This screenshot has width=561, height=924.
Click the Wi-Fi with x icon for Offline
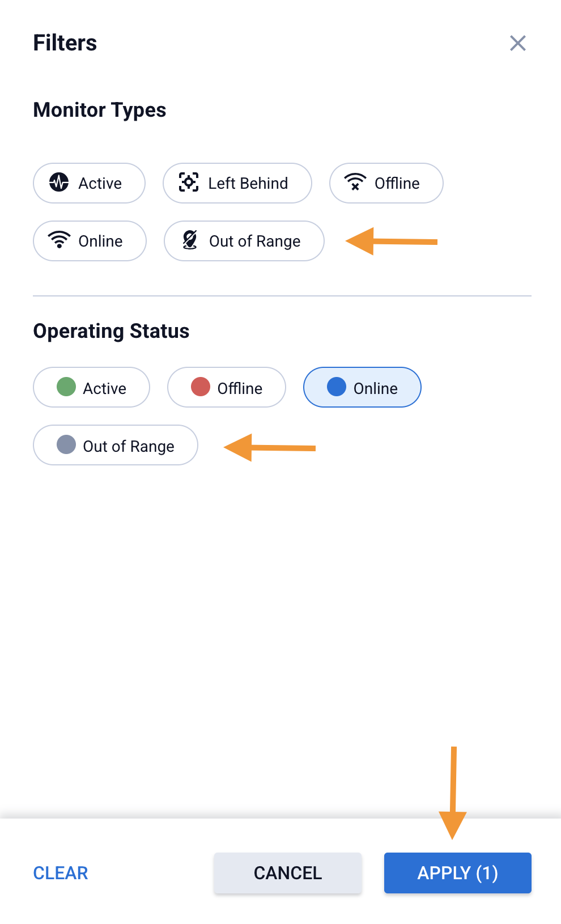click(x=355, y=183)
